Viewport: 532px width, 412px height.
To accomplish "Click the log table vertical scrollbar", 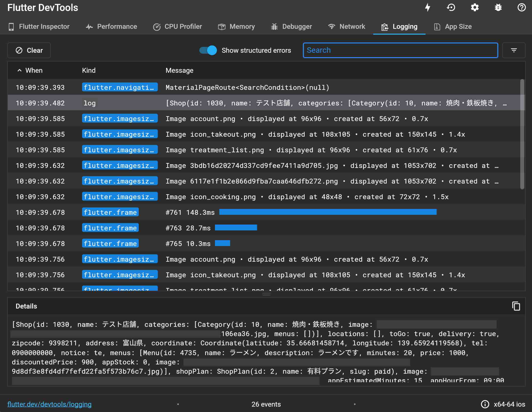I will coord(522,134).
